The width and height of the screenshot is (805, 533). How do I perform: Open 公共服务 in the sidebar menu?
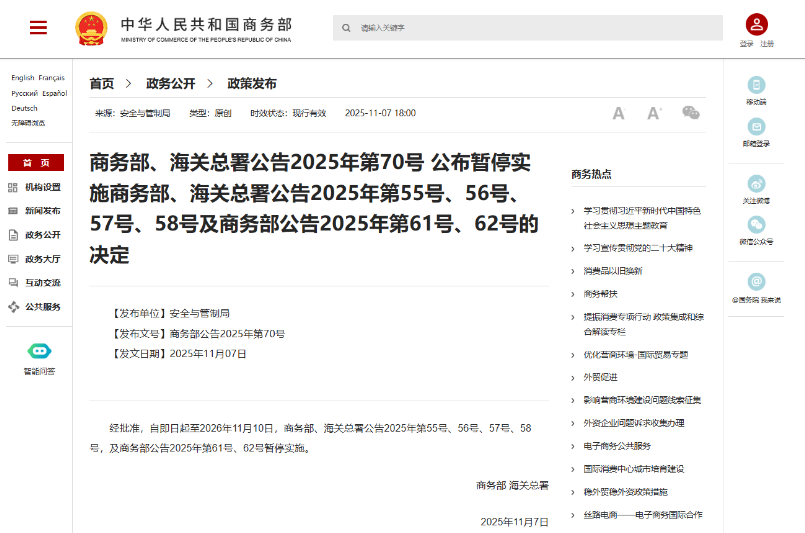(x=43, y=307)
